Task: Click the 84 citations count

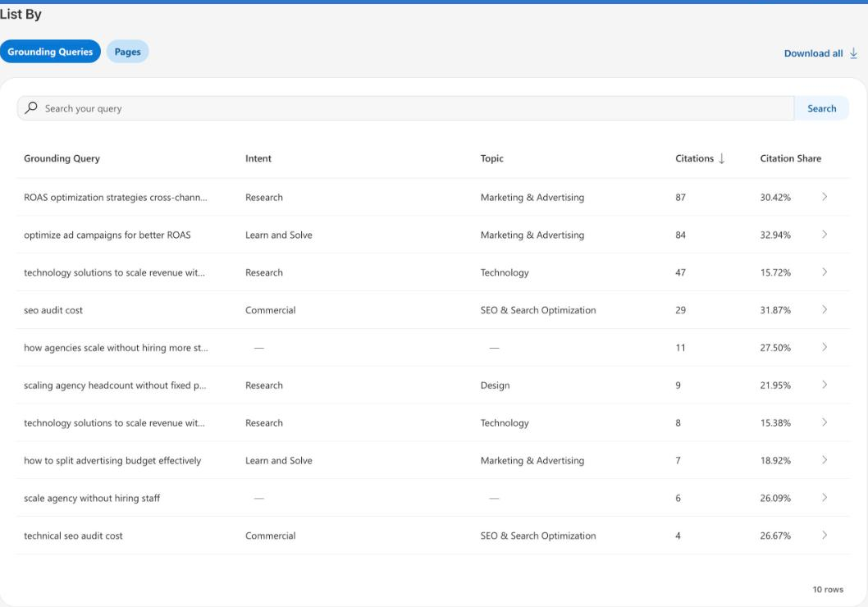Action: (680, 235)
